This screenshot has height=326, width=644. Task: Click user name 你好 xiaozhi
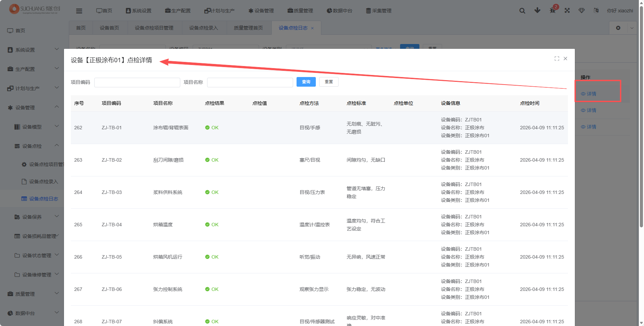click(x=620, y=11)
